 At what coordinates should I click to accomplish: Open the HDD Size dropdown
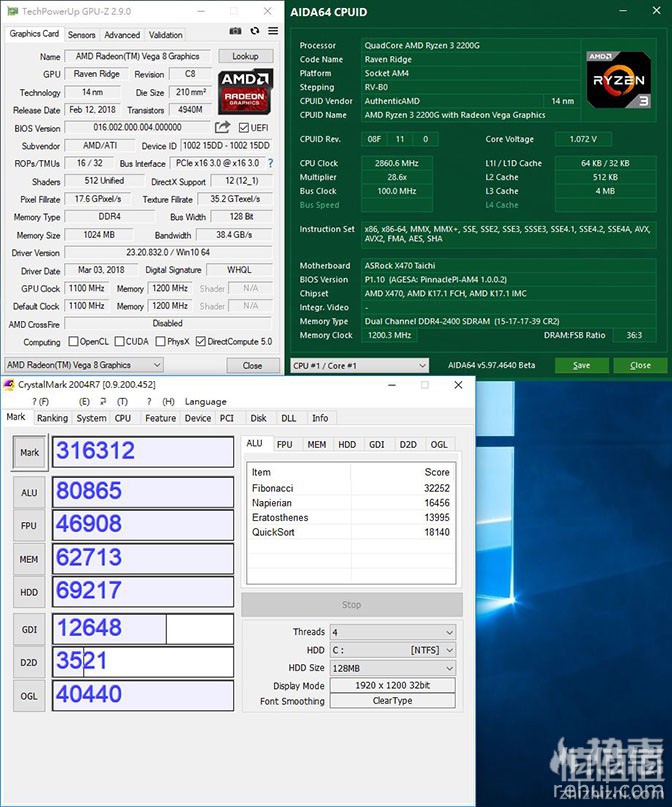click(x=393, y=668)
